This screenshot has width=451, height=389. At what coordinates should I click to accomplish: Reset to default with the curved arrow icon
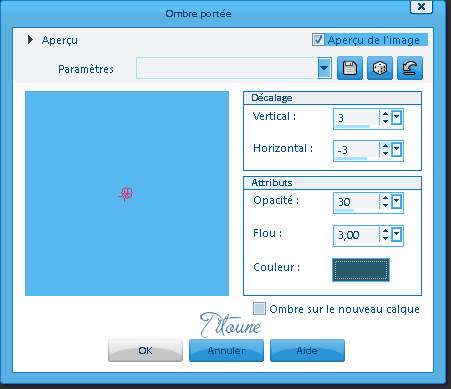click(410, 68)
